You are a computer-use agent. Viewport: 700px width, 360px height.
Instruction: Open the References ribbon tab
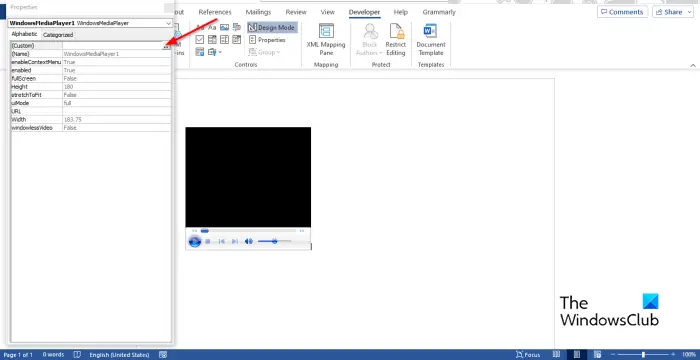215,12
